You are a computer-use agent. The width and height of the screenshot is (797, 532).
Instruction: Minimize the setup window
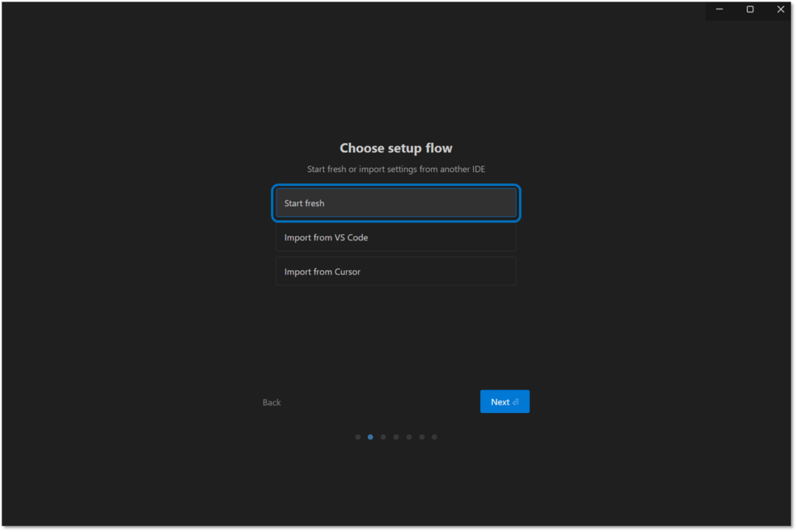pos(720,9)
